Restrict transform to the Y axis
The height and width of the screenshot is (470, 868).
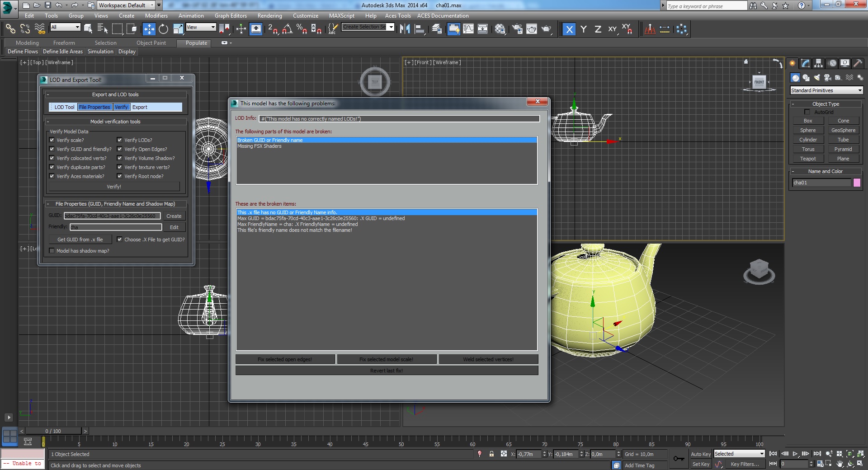(584, 29)
